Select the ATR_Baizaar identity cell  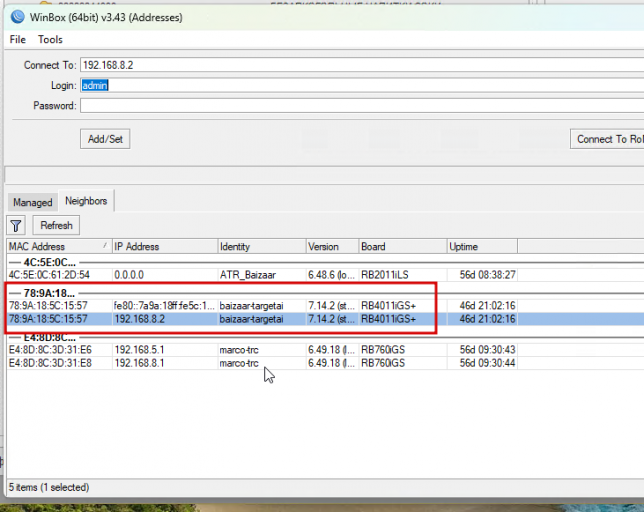[x=248, y=275]
